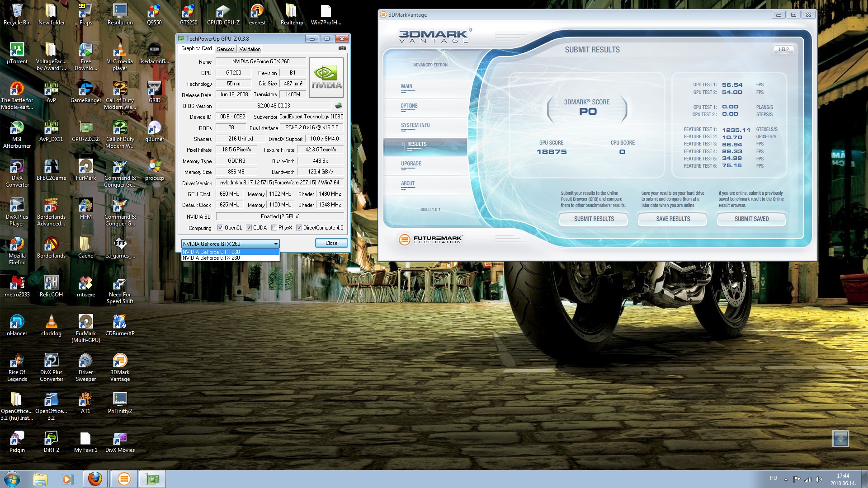Launch the GameRanger desktop icon
The image size is (868, 488).
(85, 92)
